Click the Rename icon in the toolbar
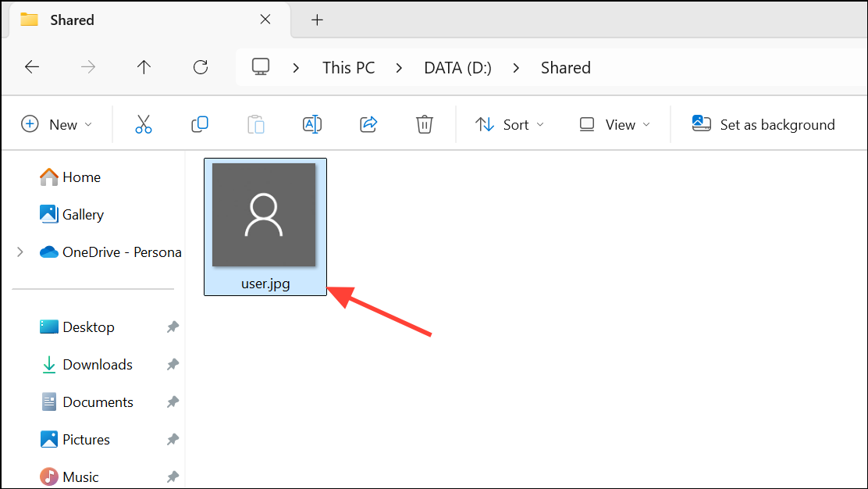 311,124
